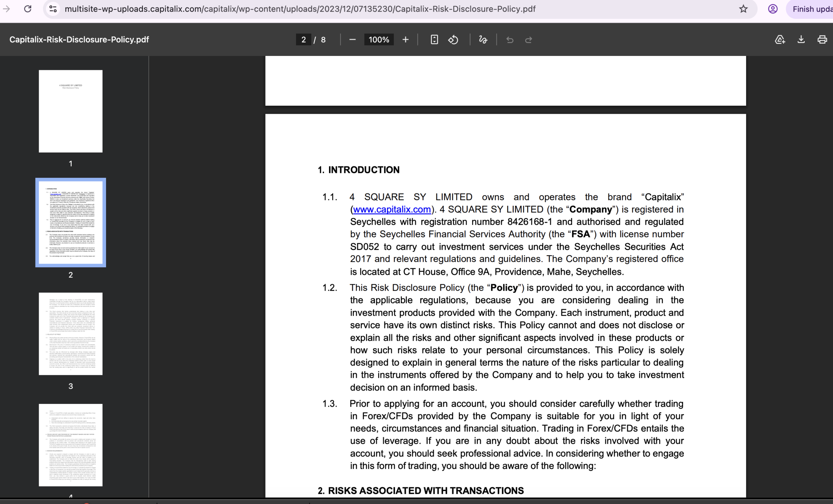Click the bold 'FSA' abbreviation
Screen dimensions: 833x504
pos(580,234)
